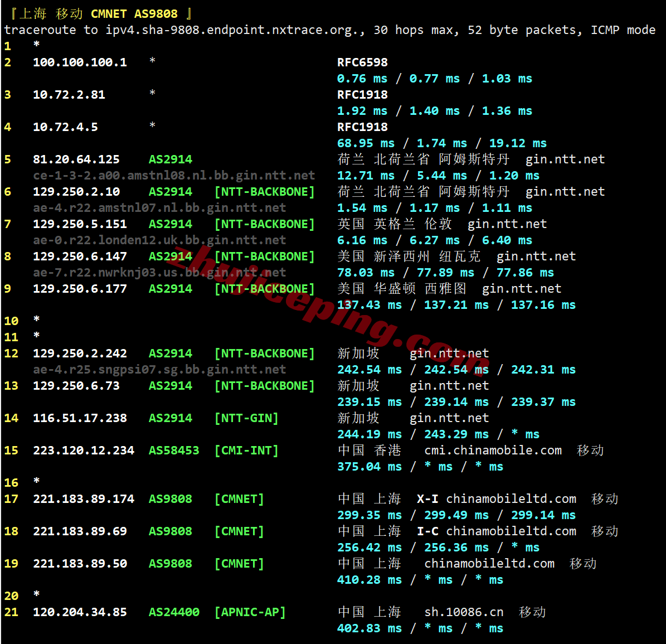Click the AS24400 number label
This screenshot has height=644, width=666.
(x=174, y=612)
